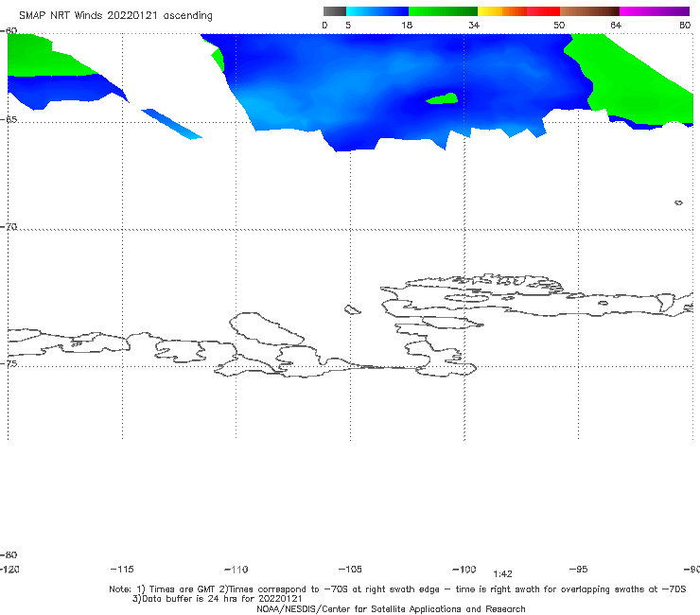
Task: Click the colorbar label "34"
Action: (474, 26)
